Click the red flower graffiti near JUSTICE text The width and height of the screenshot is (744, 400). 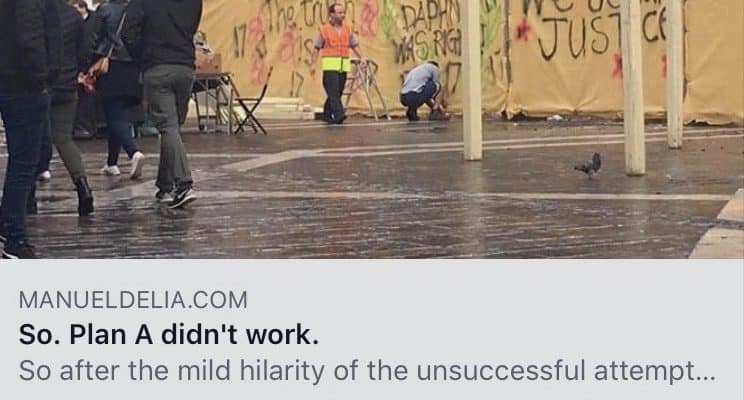(x=523, y=29)
